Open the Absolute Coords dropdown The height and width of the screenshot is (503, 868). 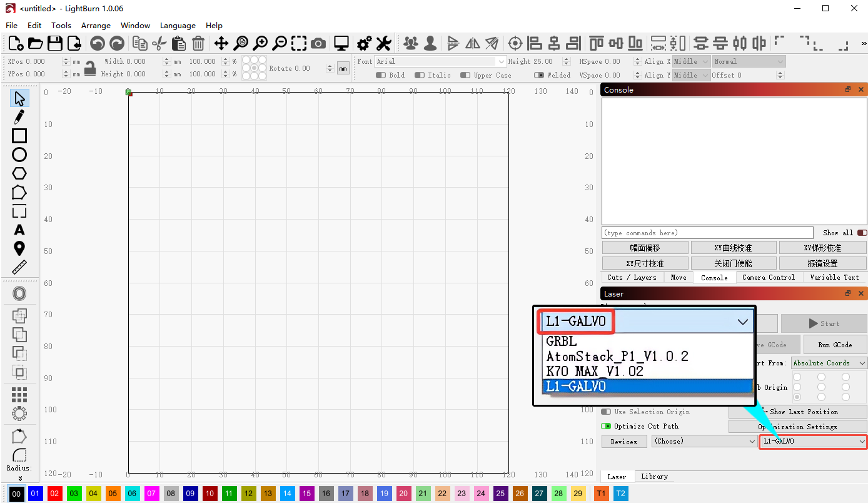point(829,363)
